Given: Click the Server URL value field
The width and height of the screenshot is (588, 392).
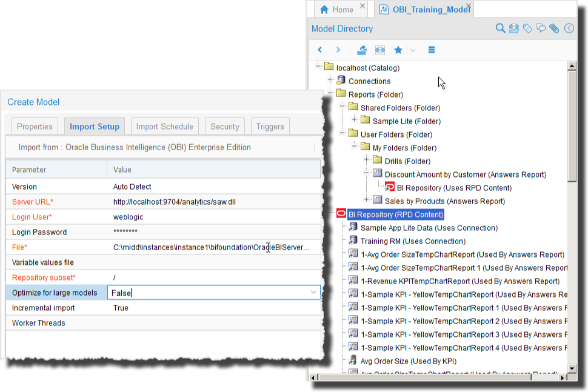Looking at the screenshot, I should (x=214, y=202).
